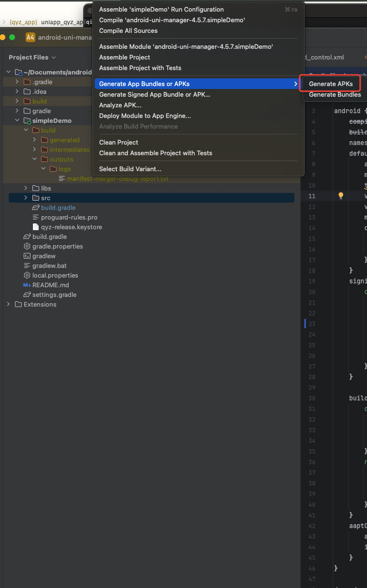Click Generate APKs in submenu
This screenshot has width=367, height=588.
coord(331,84)
